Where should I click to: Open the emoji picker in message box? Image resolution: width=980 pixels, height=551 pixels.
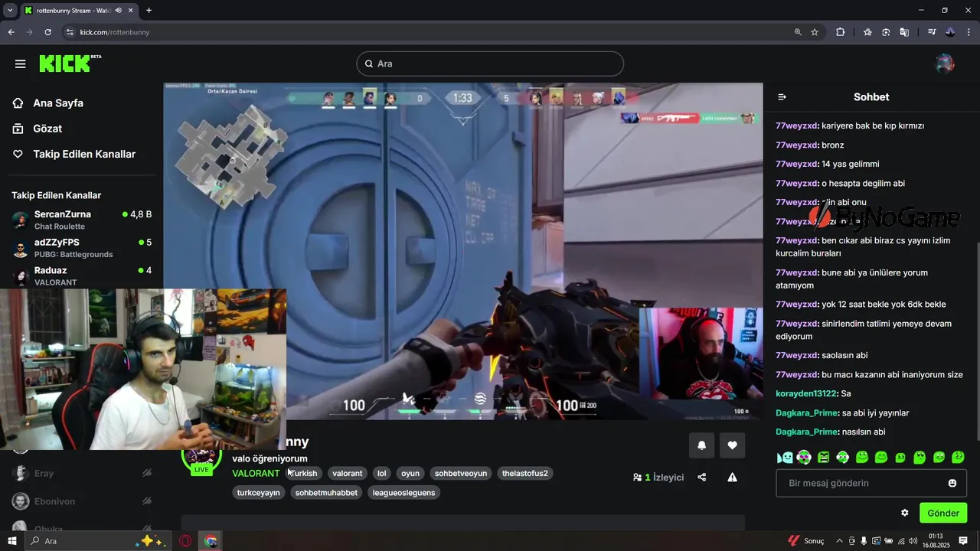(952, 483)
